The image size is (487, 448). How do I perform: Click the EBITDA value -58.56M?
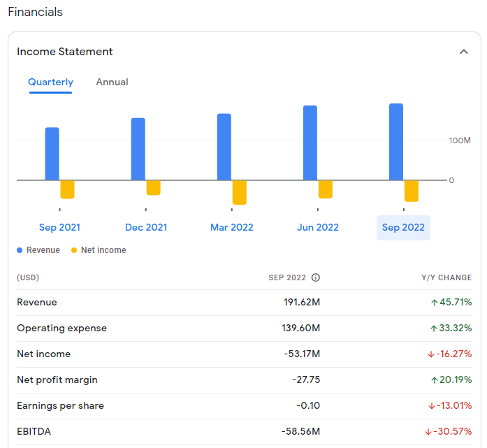coord(301,431)
